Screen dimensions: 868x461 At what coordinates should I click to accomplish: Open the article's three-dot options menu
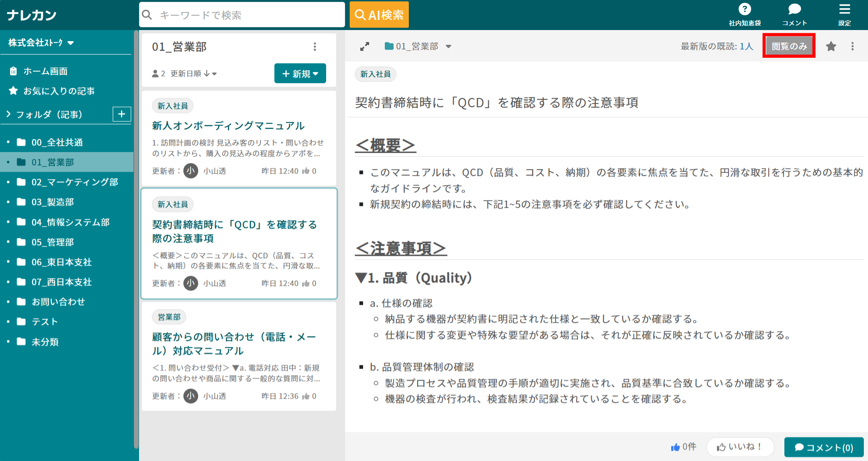852,46
